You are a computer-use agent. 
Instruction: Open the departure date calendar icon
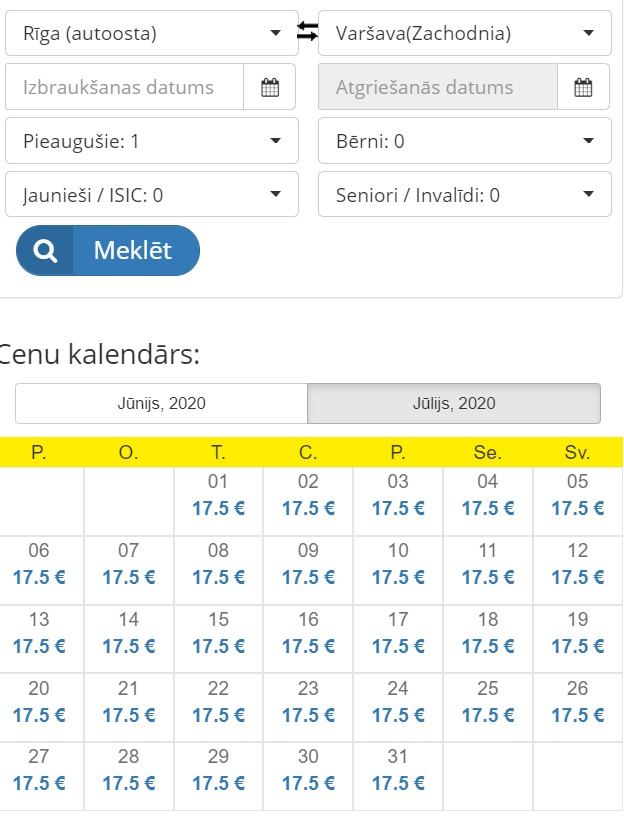270,87
